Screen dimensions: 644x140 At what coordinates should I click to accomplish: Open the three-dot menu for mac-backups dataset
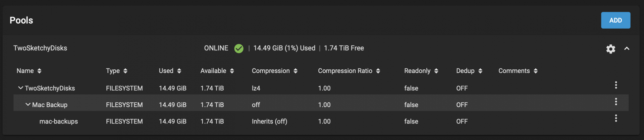616,118
